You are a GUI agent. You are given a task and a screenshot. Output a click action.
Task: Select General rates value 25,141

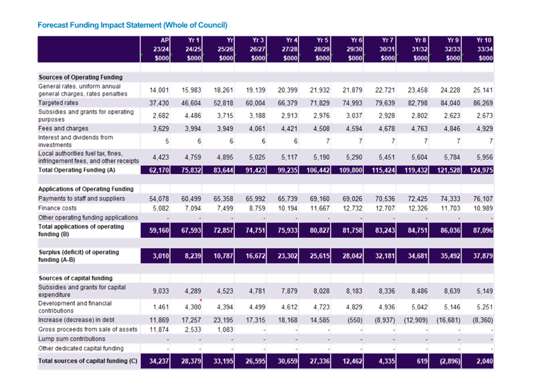tap(483, 90)
